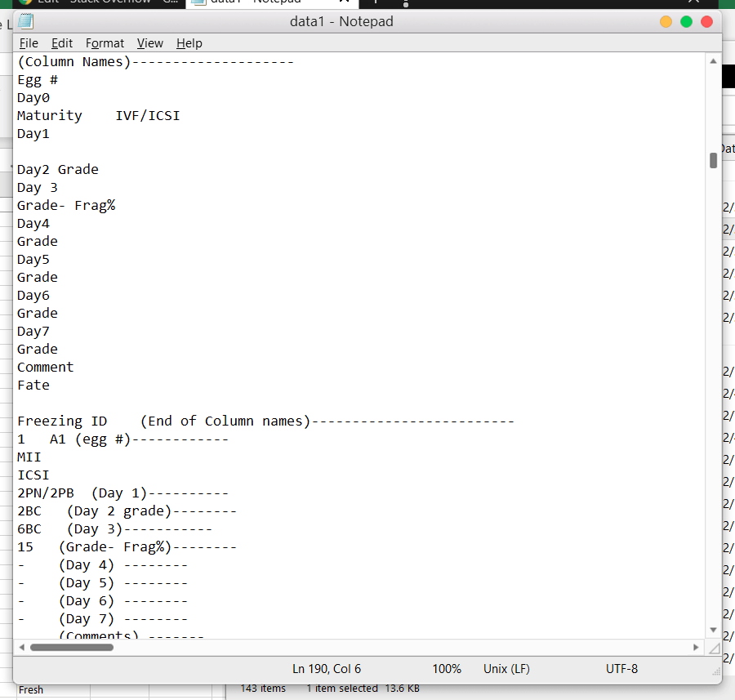Click the Unix (LF) line-ending indicator
Viewport: 735px width, 700px height.
pos(506,668)
